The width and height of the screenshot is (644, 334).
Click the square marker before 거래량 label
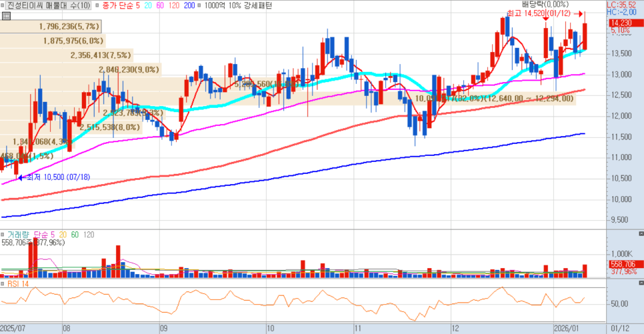click(x=3, y=235)
